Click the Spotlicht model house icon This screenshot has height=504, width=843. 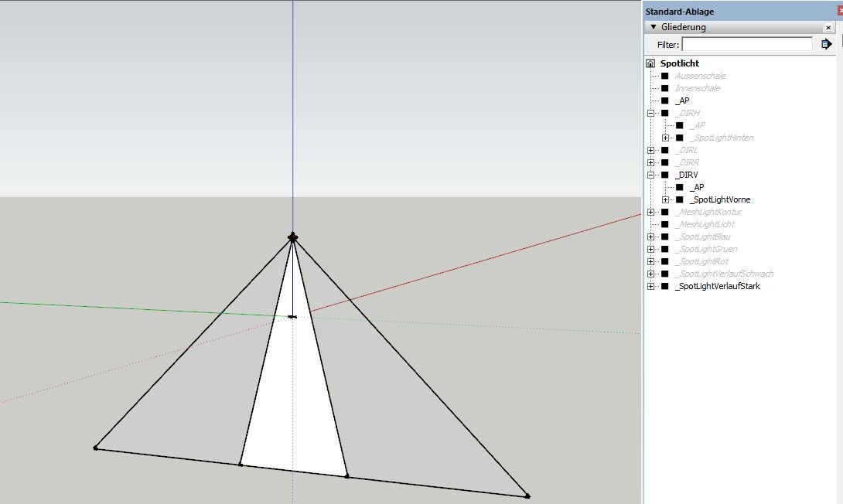point(650,63)
